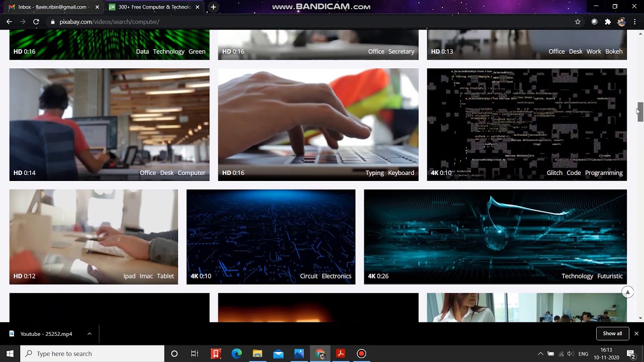Open Cortana from the taskbar
This screenshot has width=644, height=362.
point(174,353)
